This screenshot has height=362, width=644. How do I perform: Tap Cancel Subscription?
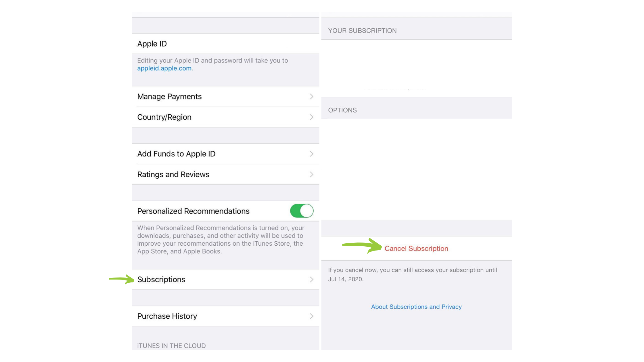[416, 249]
